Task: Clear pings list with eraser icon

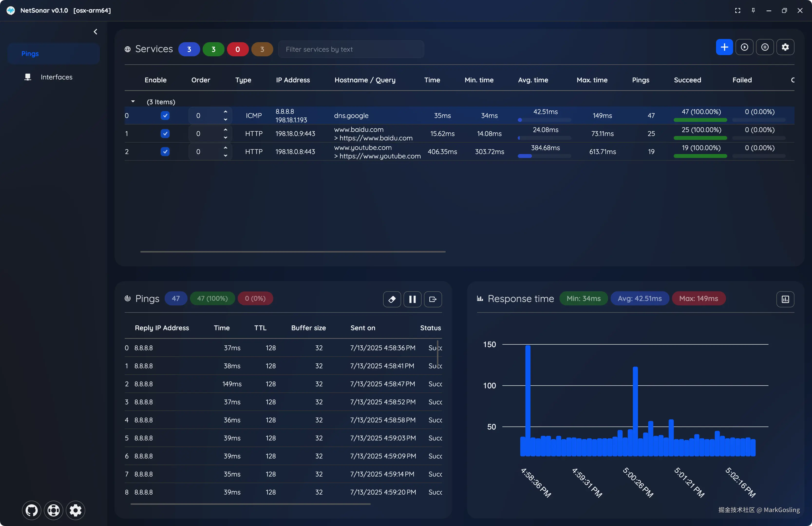Action: pos(392,299)
